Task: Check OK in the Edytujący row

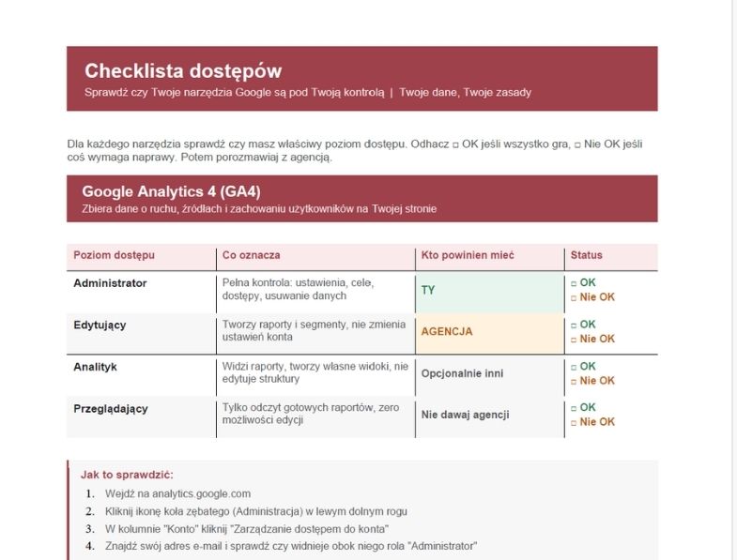Action: 574,325
